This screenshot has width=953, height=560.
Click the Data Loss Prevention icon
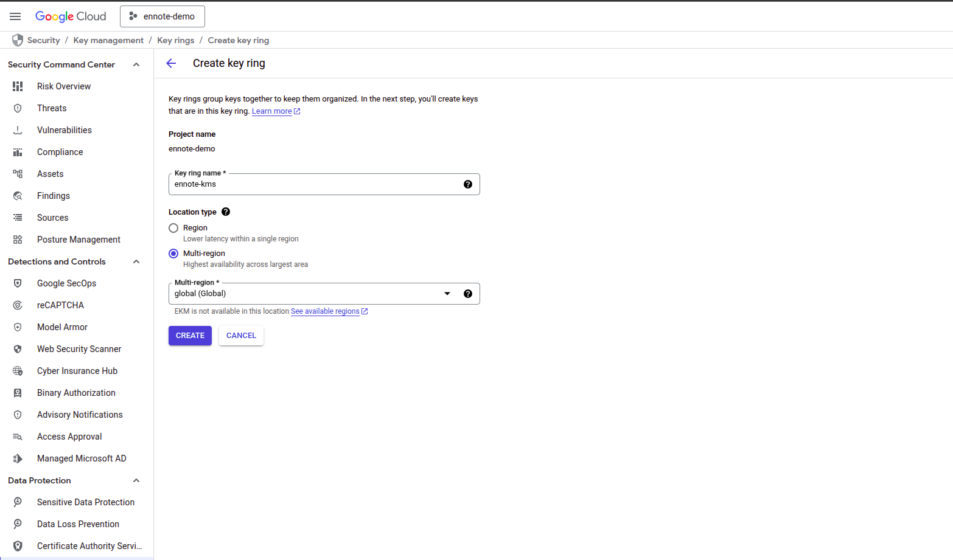point(18,524)
